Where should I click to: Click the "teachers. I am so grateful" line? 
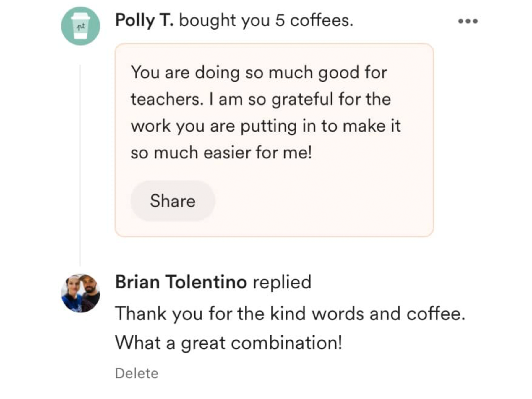(261, 99)
